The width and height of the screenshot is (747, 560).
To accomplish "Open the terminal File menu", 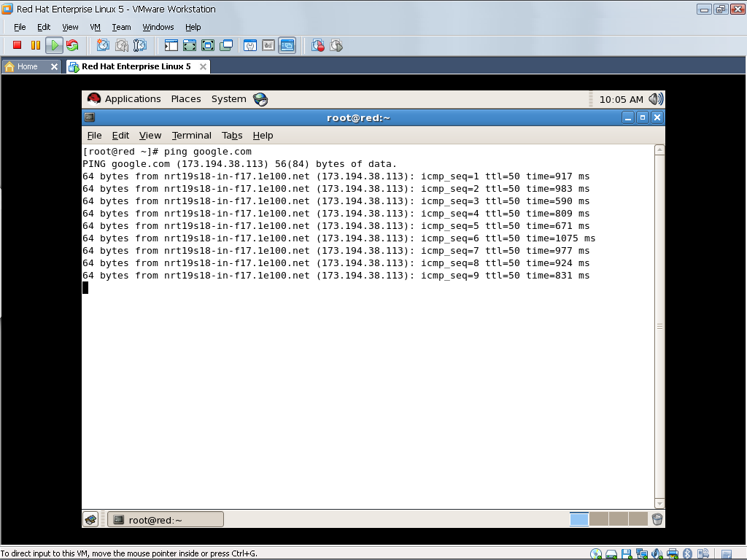I will (94, 135).
